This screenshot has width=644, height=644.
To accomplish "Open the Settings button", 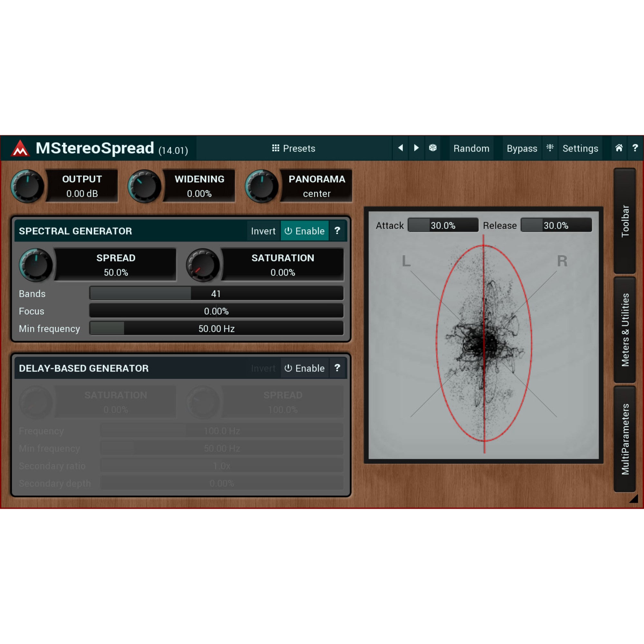I will 580,148.
